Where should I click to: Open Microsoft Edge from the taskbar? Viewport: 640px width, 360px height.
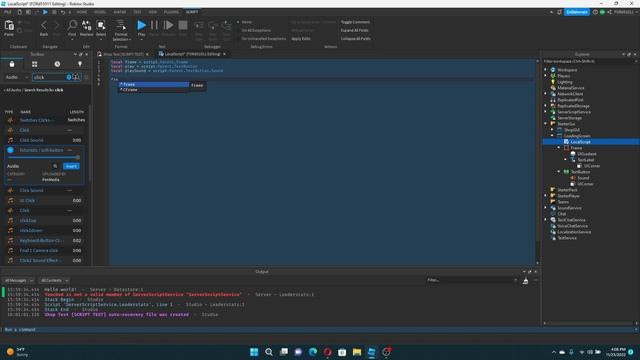point(313,352)
